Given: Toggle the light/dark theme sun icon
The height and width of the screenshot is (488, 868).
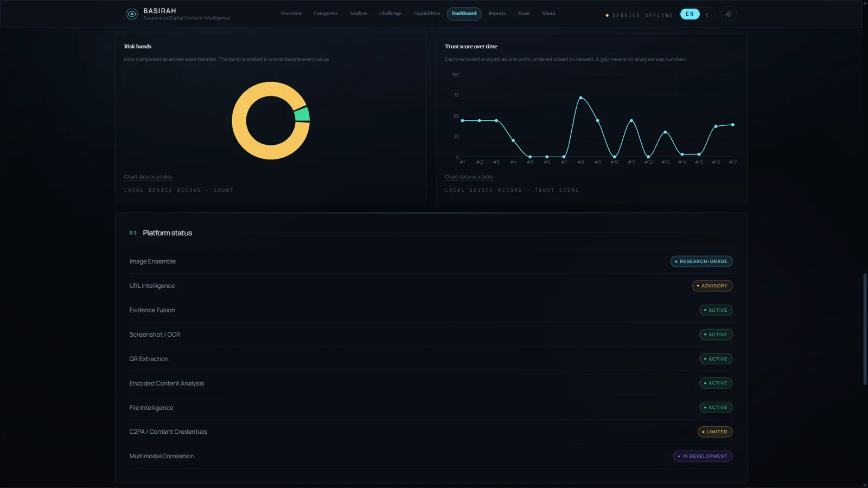Looking at the screenshot, I should click(x=729, y=15).
